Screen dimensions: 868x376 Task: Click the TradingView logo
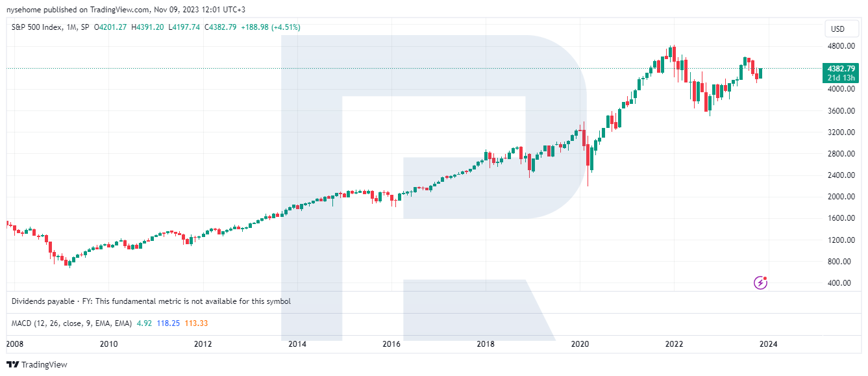click(37, 365)
